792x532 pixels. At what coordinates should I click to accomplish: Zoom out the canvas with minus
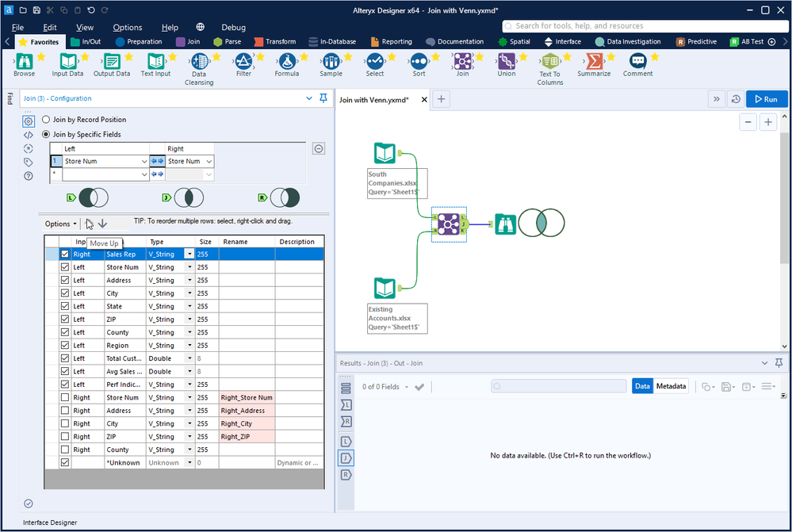click(748, 122)
